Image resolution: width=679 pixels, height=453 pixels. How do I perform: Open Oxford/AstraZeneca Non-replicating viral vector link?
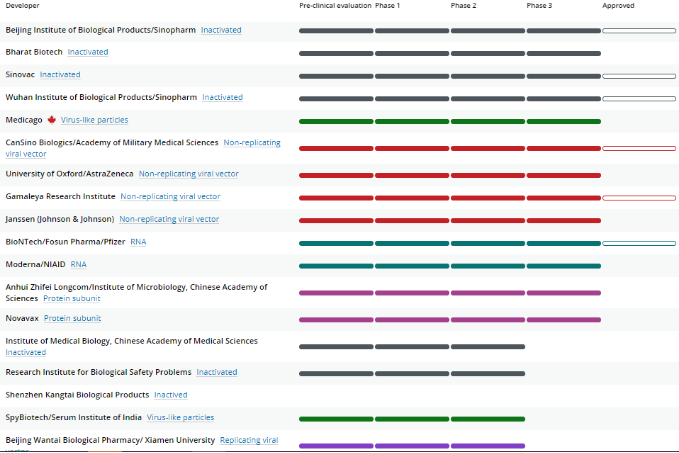pos(188,174)
